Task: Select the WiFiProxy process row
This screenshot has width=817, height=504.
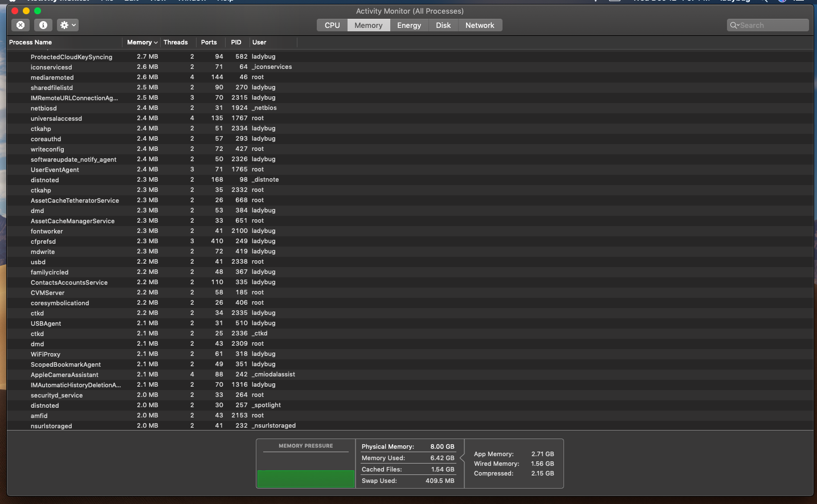Action: tap(410, 354)
